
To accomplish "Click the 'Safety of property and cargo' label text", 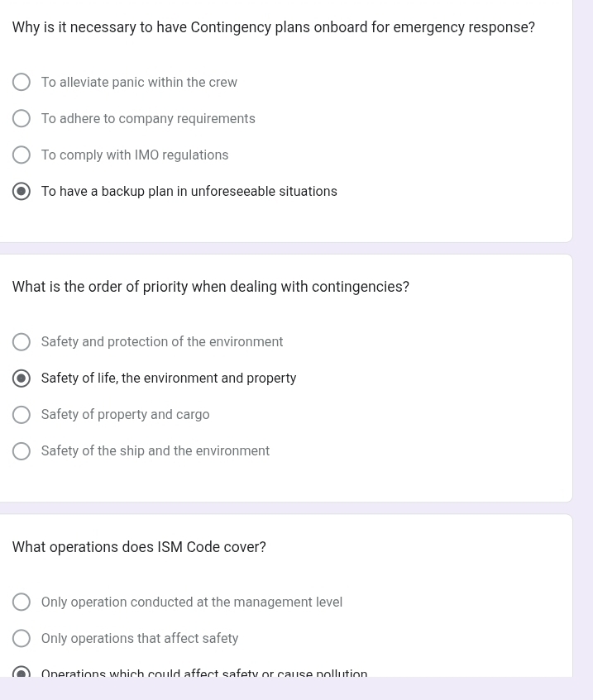I will click(x=125, y=415).
